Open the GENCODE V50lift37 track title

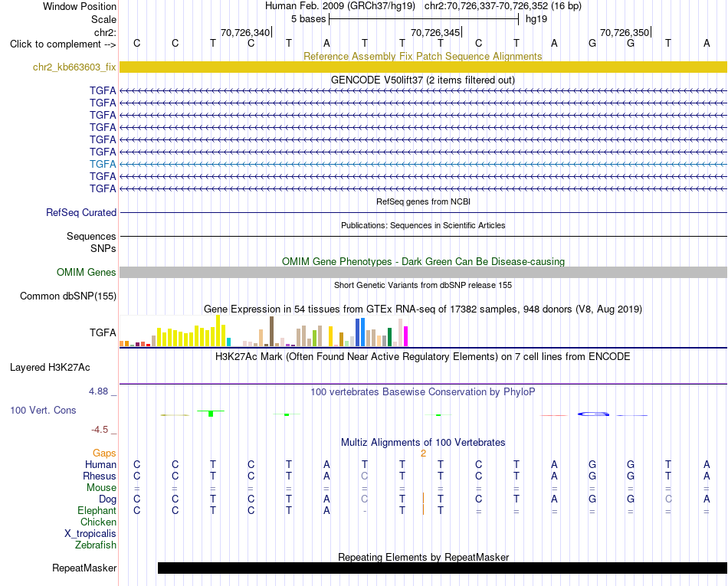(423, 80)
